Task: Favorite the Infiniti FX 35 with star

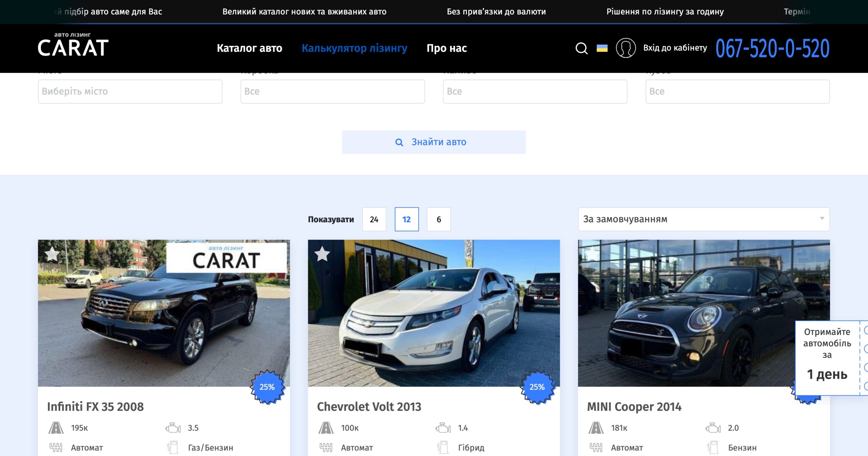Action: pos(52,254)
